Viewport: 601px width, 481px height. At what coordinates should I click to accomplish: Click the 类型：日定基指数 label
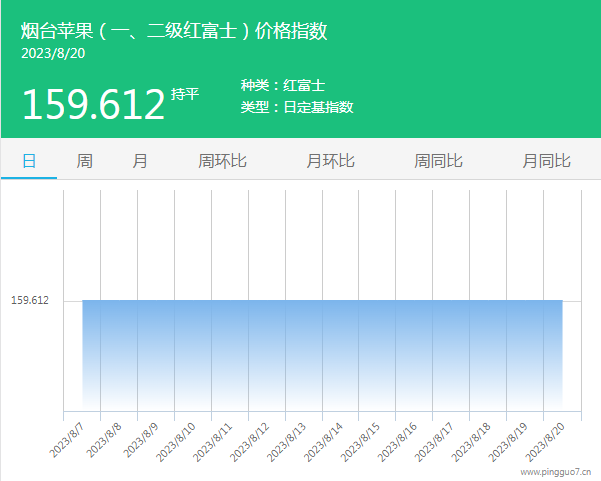(x=297, y=107)
